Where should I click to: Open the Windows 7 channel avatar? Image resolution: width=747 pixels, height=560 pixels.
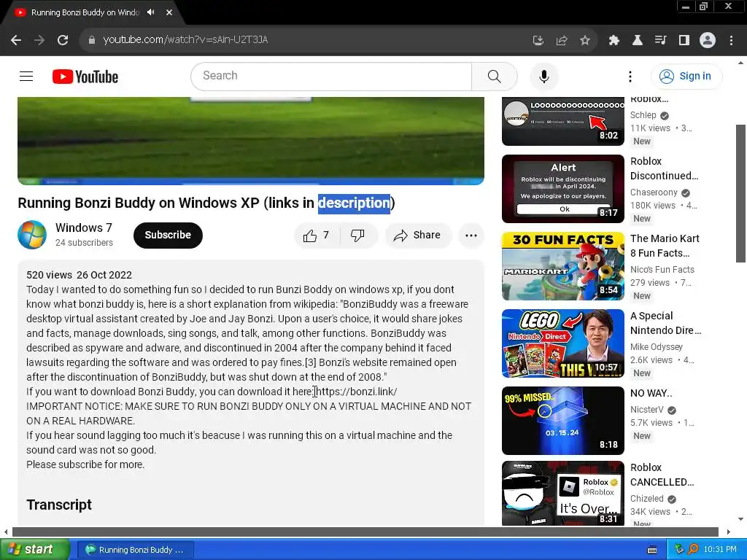[32, 235]
